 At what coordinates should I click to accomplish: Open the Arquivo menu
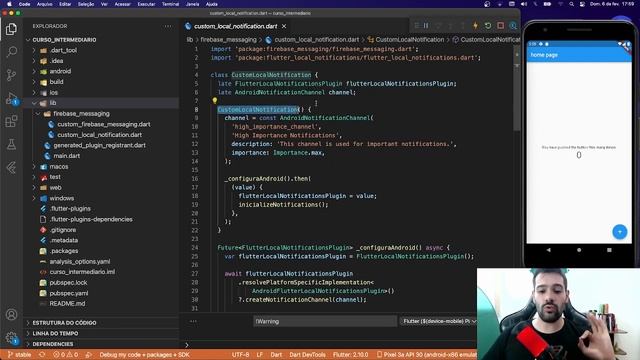click(x=44, y=4)
